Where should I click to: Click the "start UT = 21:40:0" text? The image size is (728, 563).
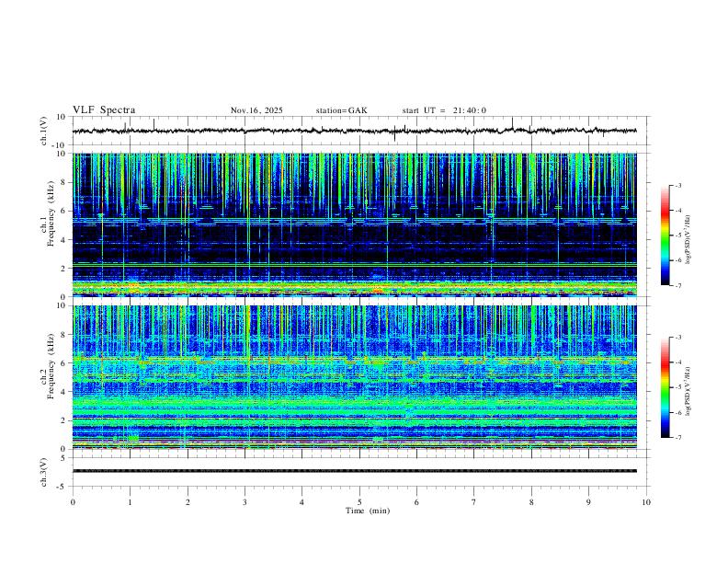click(444, 110)
